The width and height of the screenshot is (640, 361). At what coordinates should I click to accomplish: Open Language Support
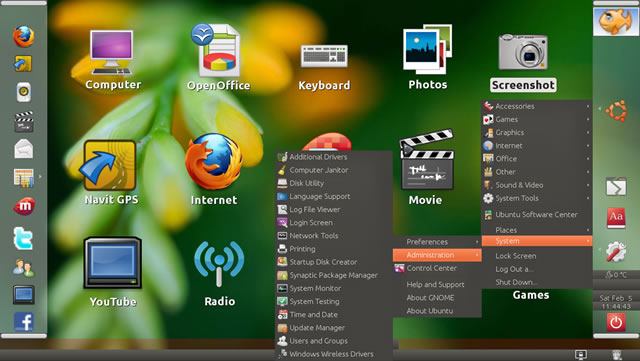pos(334,196)
